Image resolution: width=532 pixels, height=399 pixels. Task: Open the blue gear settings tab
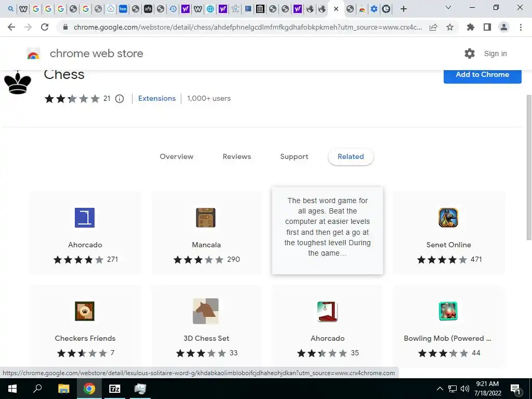point(374,9)
